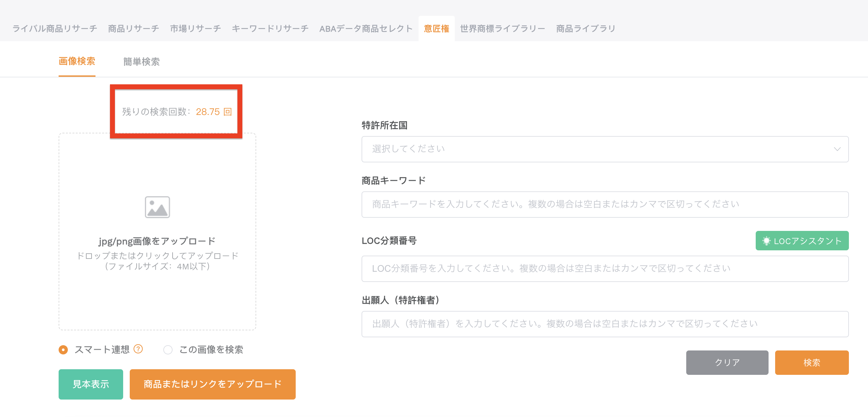
Task: Select the この画像を検索 radio button
Action: click(x=168, y=349)
